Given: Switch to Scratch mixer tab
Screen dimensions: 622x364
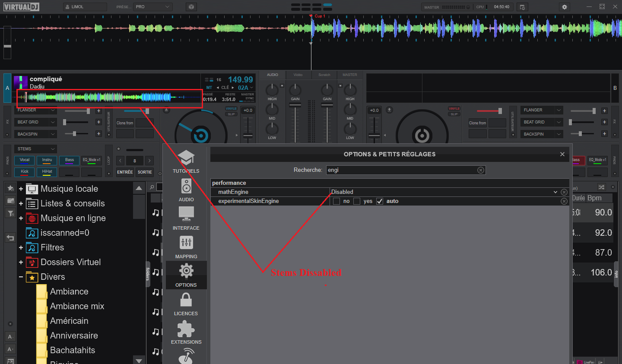Looking at the screenshot, I should [x=324, y=75].
